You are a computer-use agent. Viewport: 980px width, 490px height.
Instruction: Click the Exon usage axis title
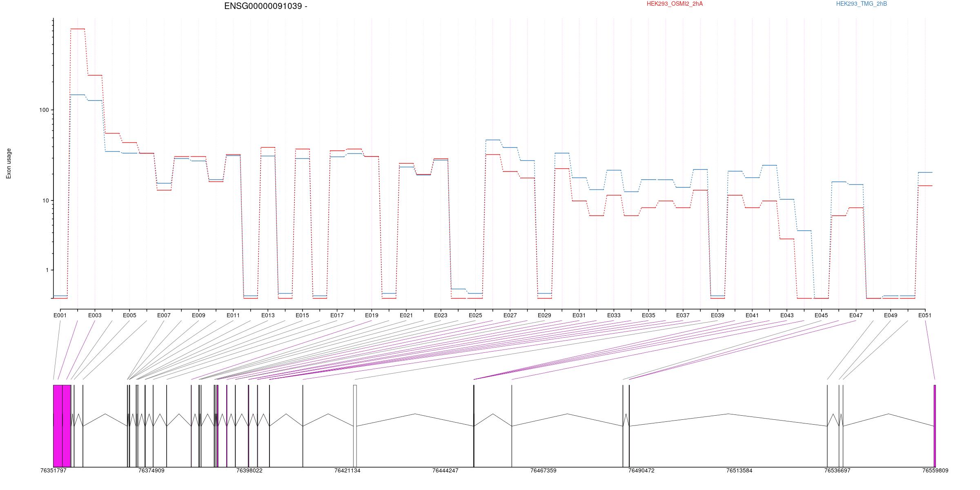click(9, 163)
